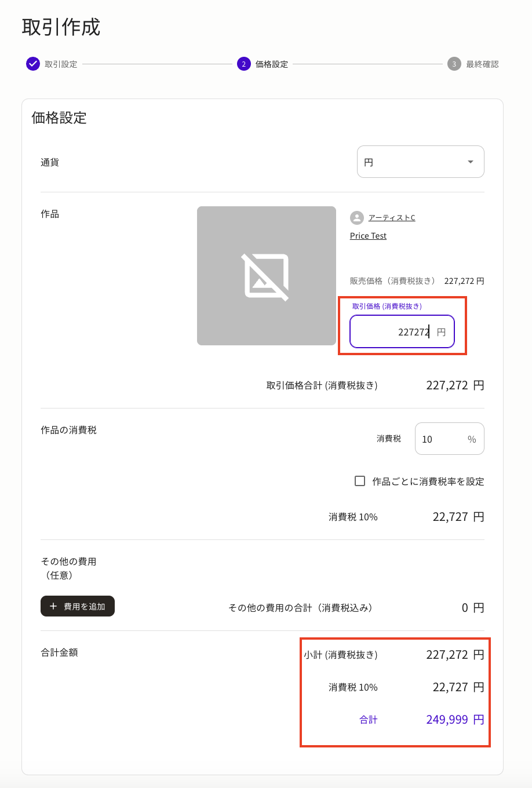Click the artist avatar icon next to アーティストC
532x788 pixels.
356,218
